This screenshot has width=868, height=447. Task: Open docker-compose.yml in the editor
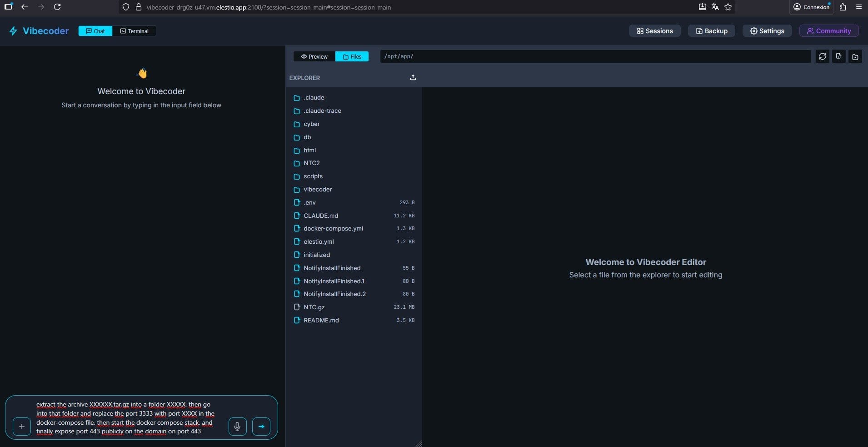click(333, 228)
